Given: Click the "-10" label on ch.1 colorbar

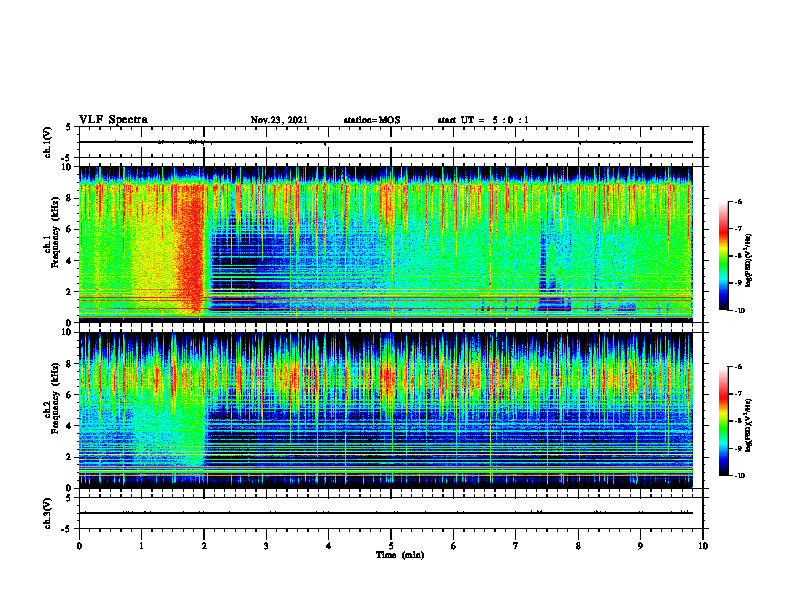Looking at the screenshot, I should 739,311.
